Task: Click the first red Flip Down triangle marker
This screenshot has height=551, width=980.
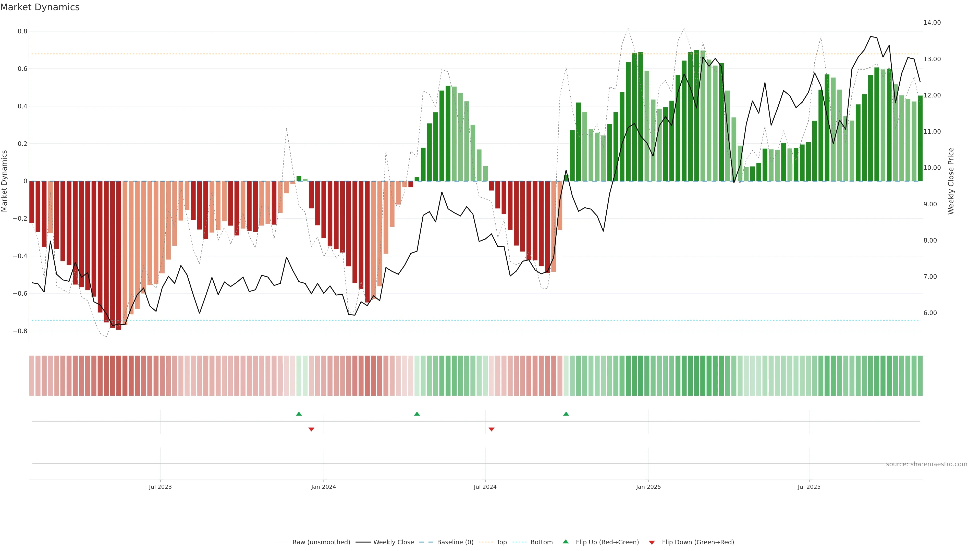Action: click(x=311, y=429)
